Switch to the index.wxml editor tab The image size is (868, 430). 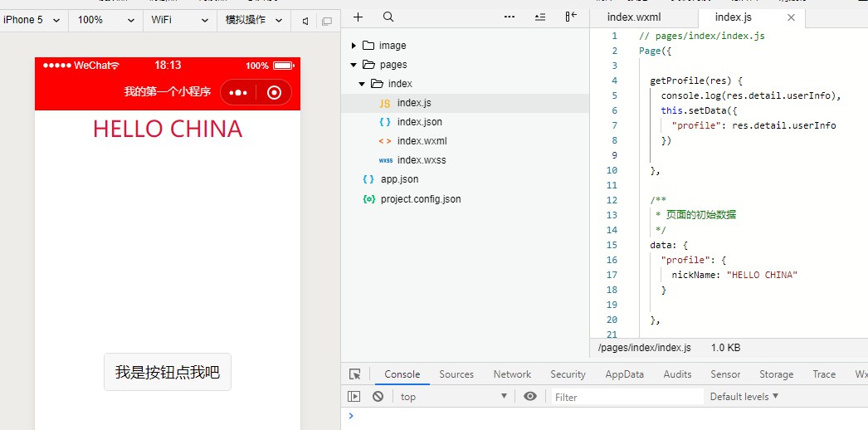pos(634,17)
